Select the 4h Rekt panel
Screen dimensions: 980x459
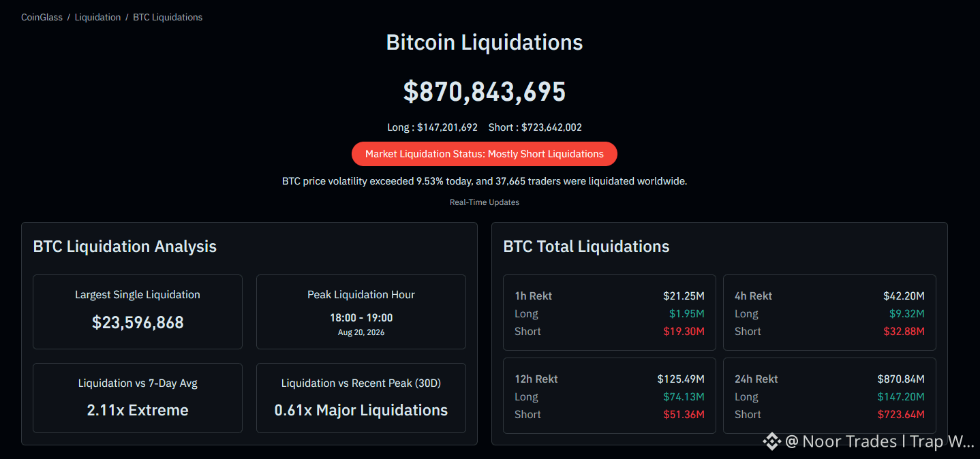click(829, 313)
